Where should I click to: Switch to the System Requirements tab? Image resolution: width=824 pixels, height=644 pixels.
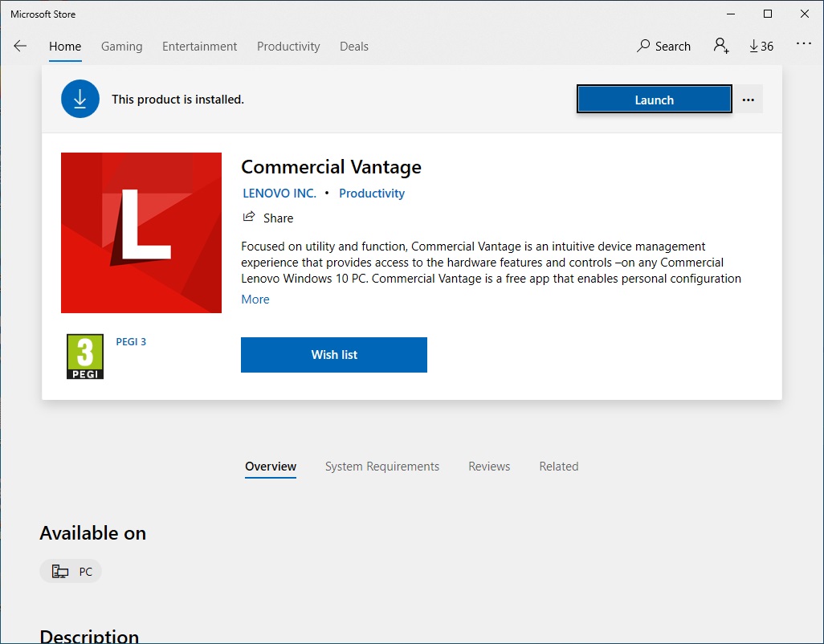click(x=381, y=466)
